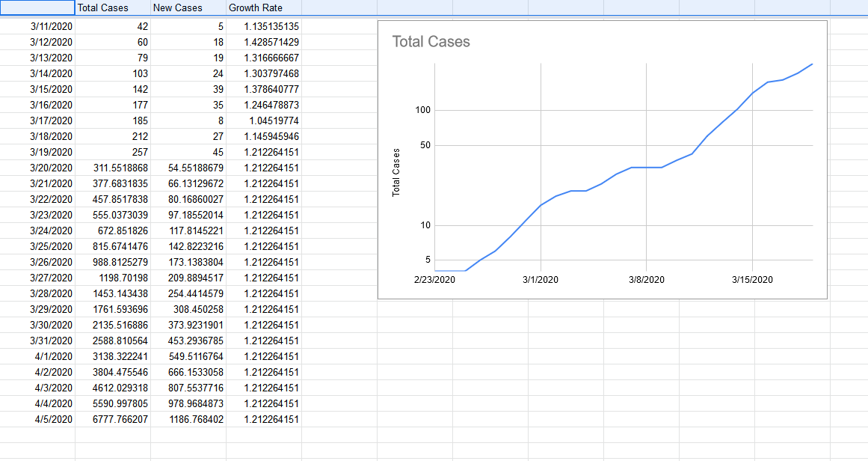Select the Total Cases column header cell

(x=113, y=7)
